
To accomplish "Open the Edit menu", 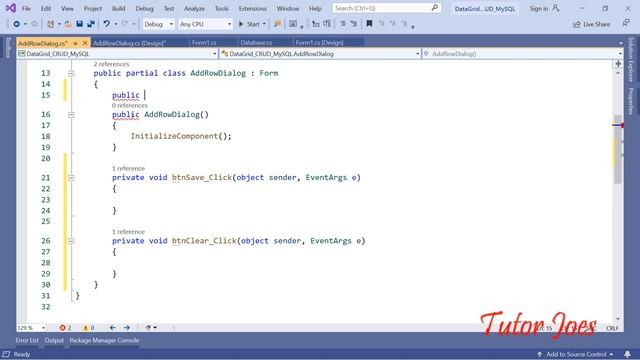I will coord(46,8).
